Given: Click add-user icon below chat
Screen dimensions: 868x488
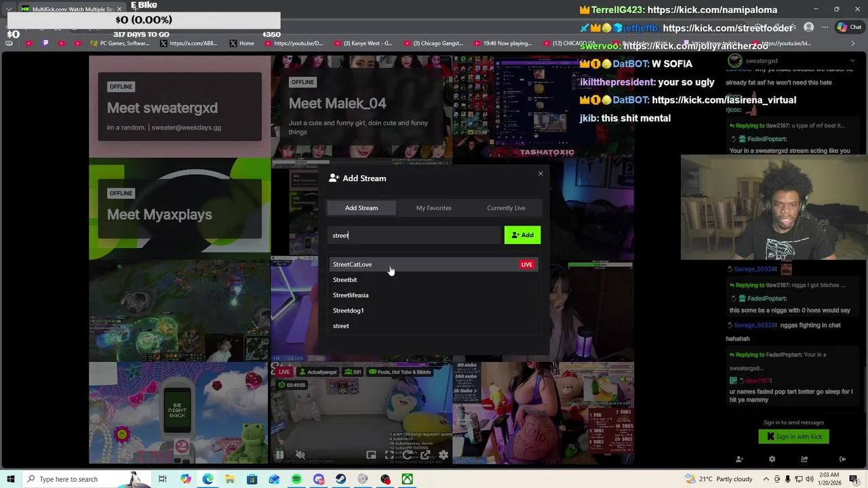Looking at the screenshot, I should (x=739, y=460).
